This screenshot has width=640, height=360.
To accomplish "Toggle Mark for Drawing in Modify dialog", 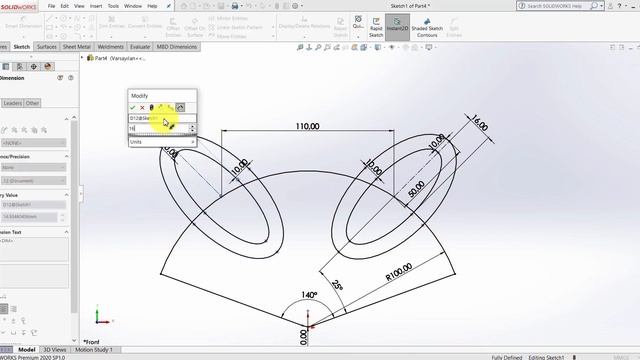I will [180, 107].
